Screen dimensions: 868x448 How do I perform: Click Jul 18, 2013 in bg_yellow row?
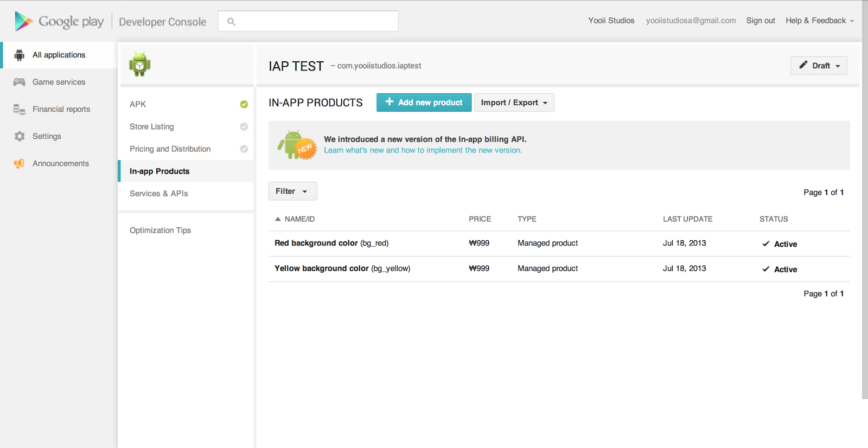click(x=684, y=268)
